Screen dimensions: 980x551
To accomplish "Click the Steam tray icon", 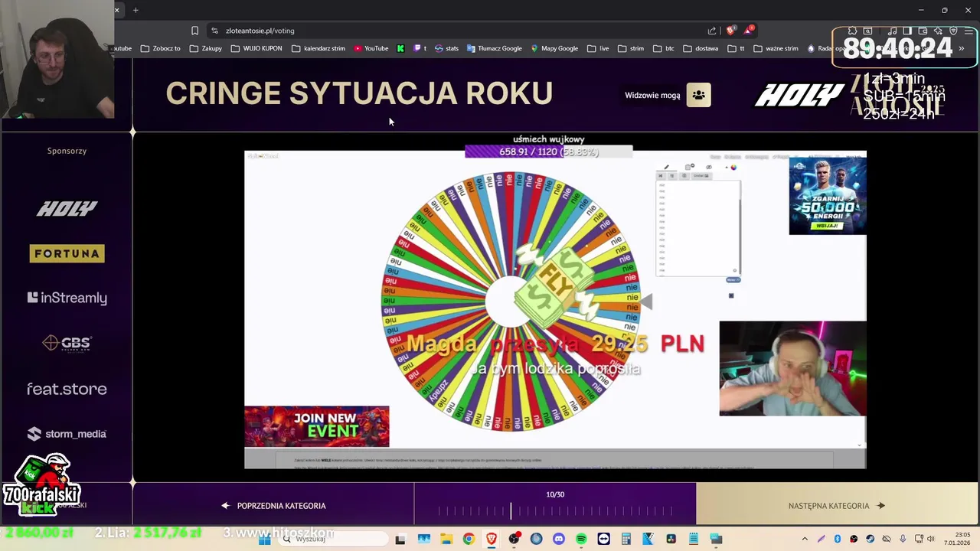I will tap(870, 539).
